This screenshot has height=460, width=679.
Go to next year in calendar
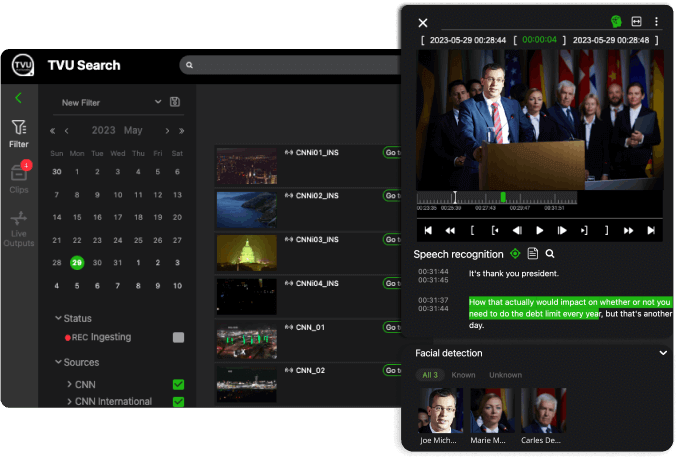click(x=181, y=131)
